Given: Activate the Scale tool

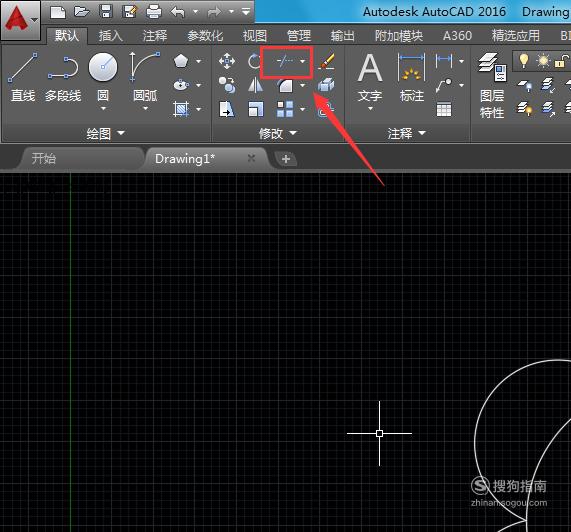Looking at the screenshot, I should (x=256, y=109).
